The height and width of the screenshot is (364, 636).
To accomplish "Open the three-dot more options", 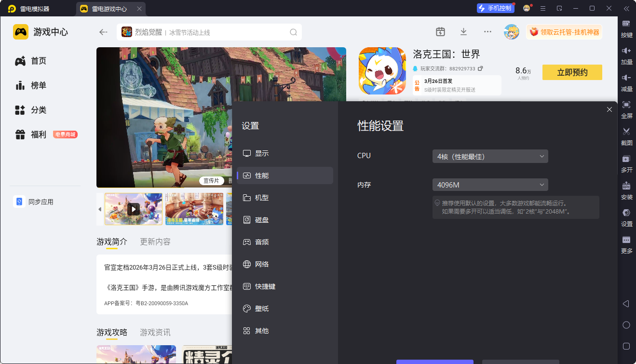I will click(487, 32).
